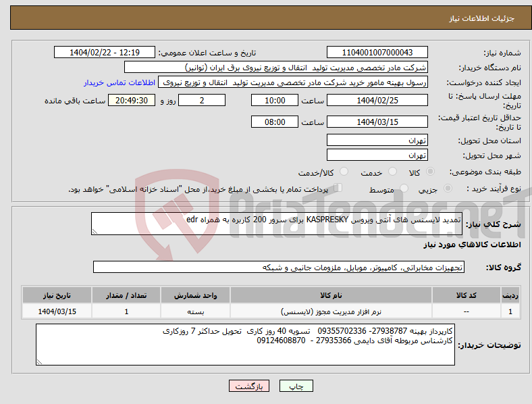Image resolution: width=532 pixels, height=404 pixels.
Task: Click the validity time field 08:00
Action: point(275,122)
